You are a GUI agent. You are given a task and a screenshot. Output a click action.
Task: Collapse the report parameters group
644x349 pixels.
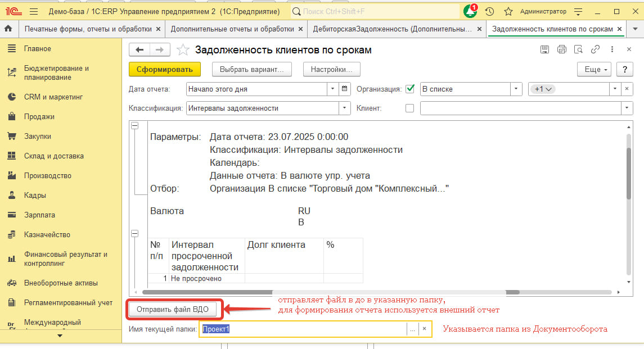[134, 126]
